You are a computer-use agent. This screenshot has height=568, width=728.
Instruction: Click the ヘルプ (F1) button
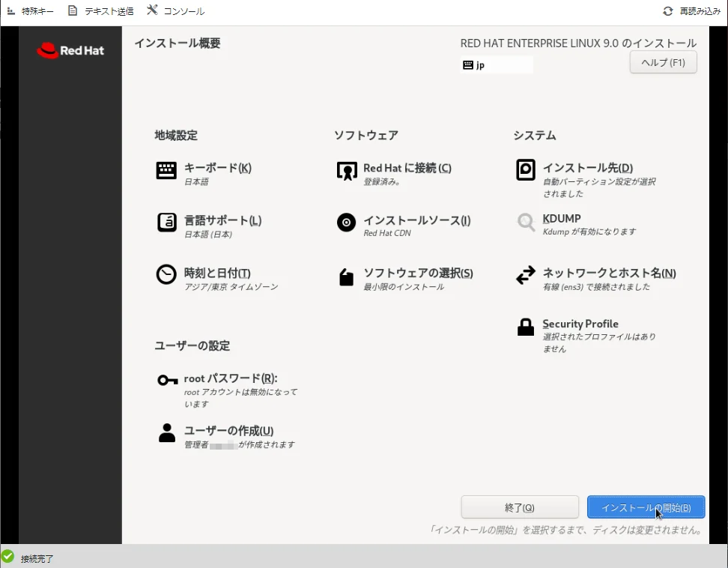pyautogui.click(x=663, y=62)
